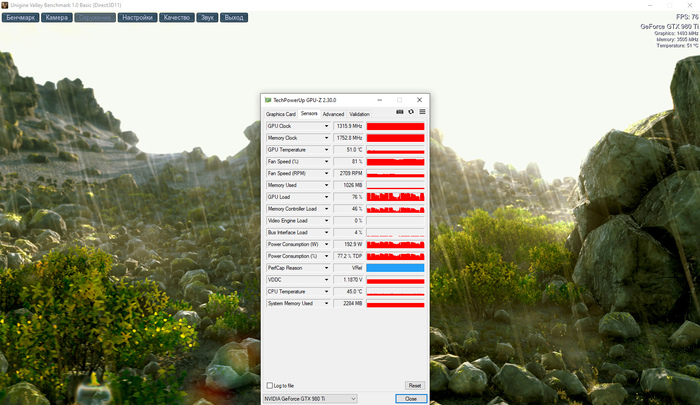Open the GPU-Z hamburger menu
700x405 pixels.
422,112
